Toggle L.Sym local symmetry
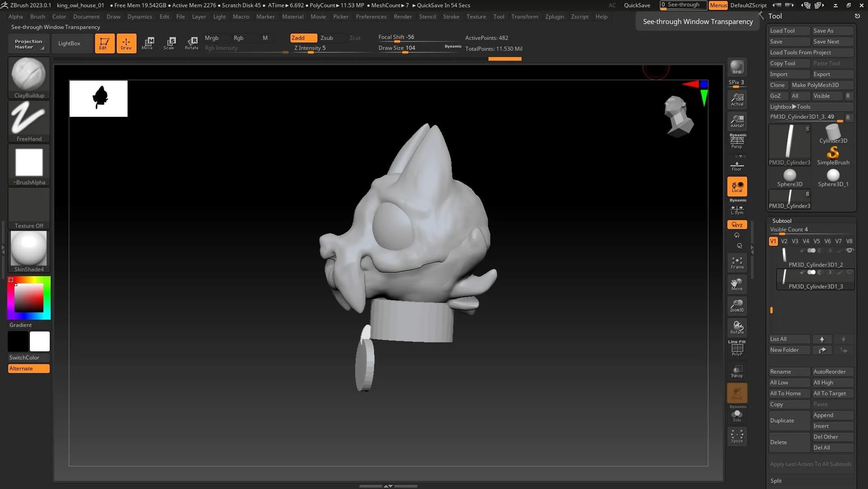This screenshot has height=489, width=868. pyautogui.click(x=737, y=208)
